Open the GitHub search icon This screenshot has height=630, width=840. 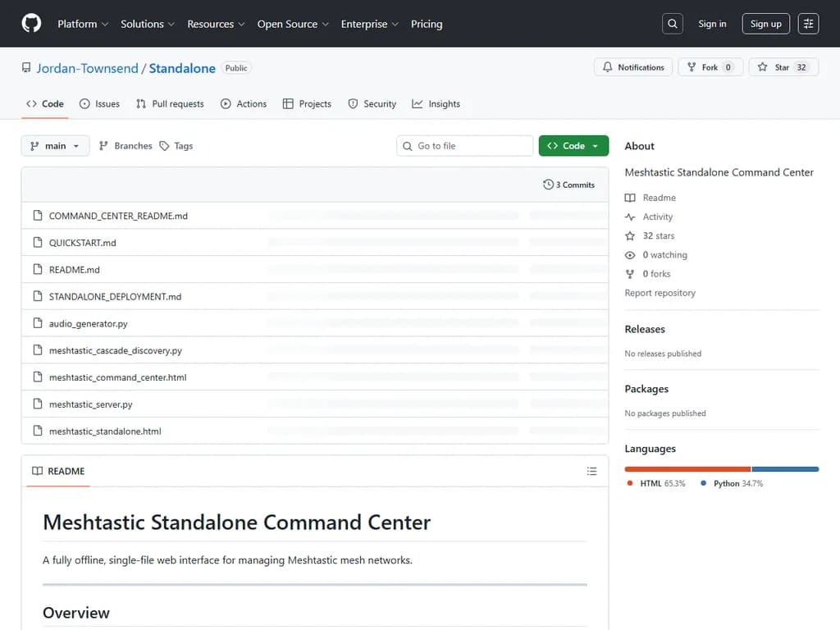click(672, 23)
